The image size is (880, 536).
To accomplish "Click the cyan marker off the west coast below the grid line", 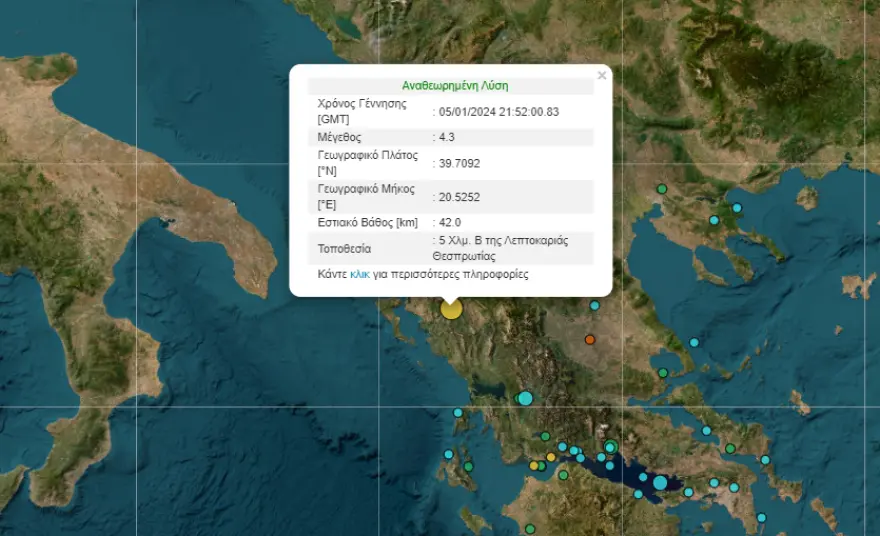I will 458,412.
